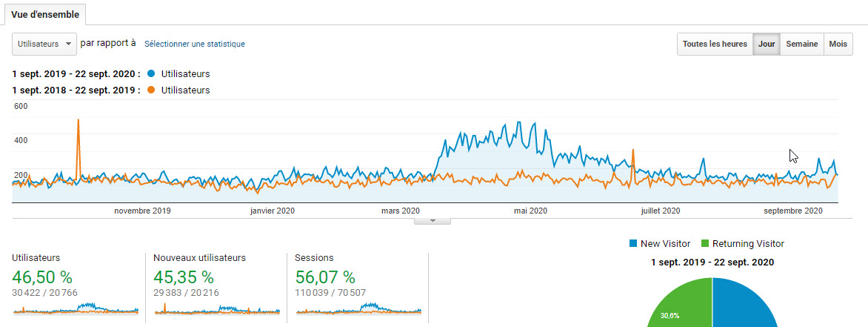This screenshot has height=327, width=868.
Task: Click the green Returning Visitor legend square
Action: coord(705,244)
